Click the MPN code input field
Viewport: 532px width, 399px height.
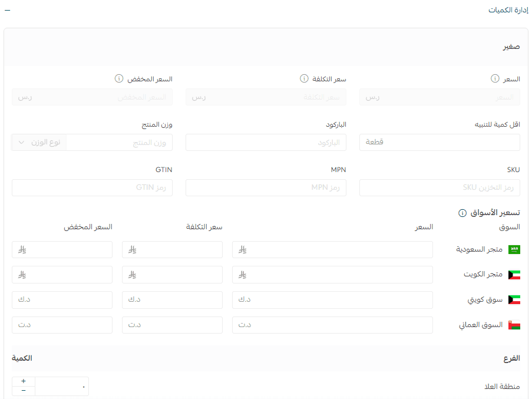(266, 188)
